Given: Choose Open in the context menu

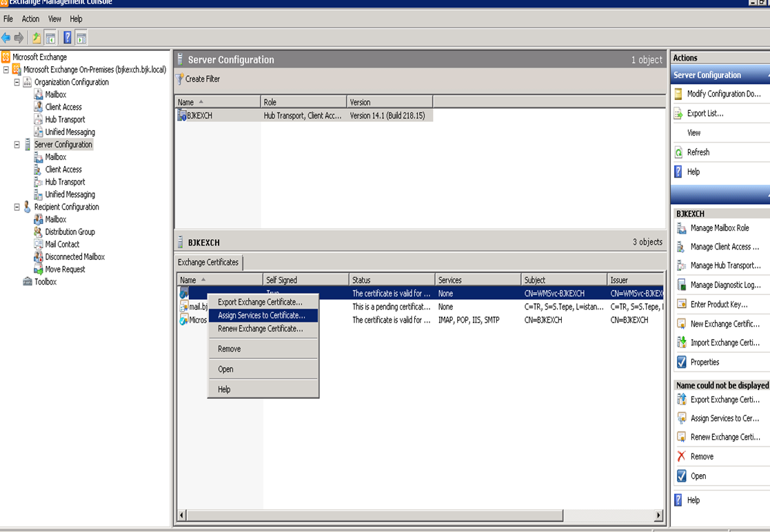Looking at the screenshot, I should click(x=263, y=369).
